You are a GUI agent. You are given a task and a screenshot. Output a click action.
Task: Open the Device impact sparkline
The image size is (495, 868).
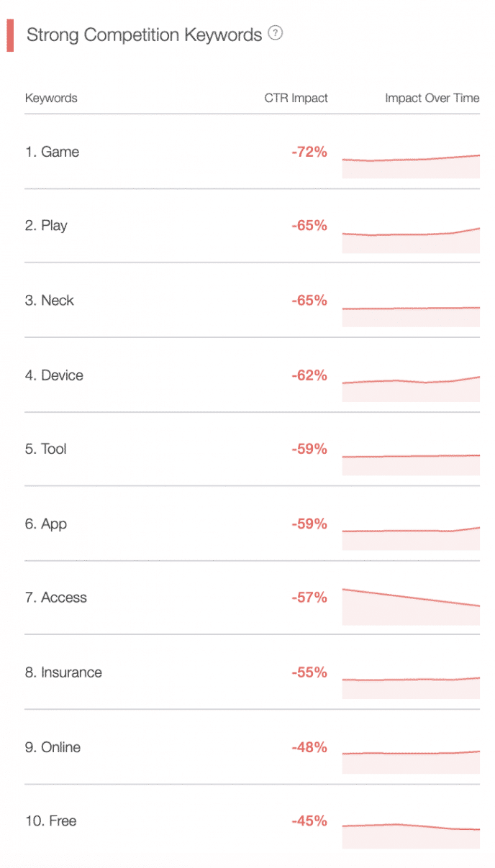click(411, 388)
